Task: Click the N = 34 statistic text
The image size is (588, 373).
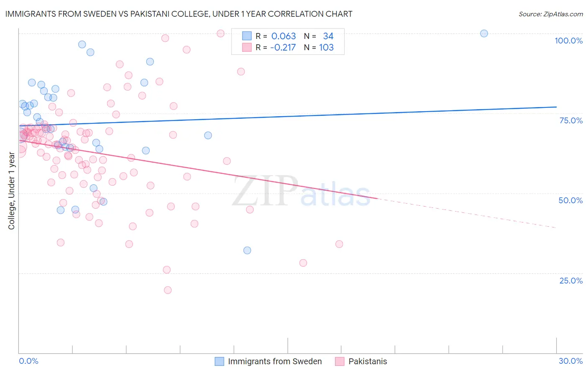Action: pyautogui.click(x=319, y=36)
